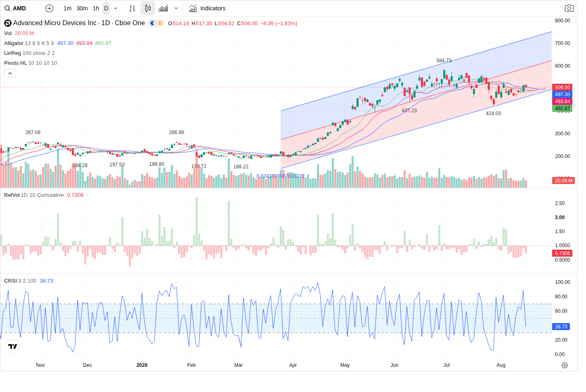Select the Bars chart style icon
Viewport: 586px width, 392px height.
click(132, 8)
